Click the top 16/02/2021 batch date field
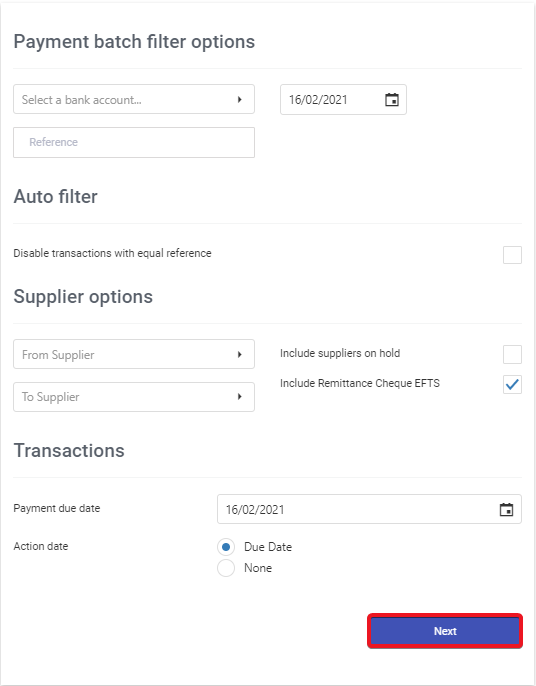Image resolution: width=536 pixels, height=686 pixels. click(x=343, y=100)
